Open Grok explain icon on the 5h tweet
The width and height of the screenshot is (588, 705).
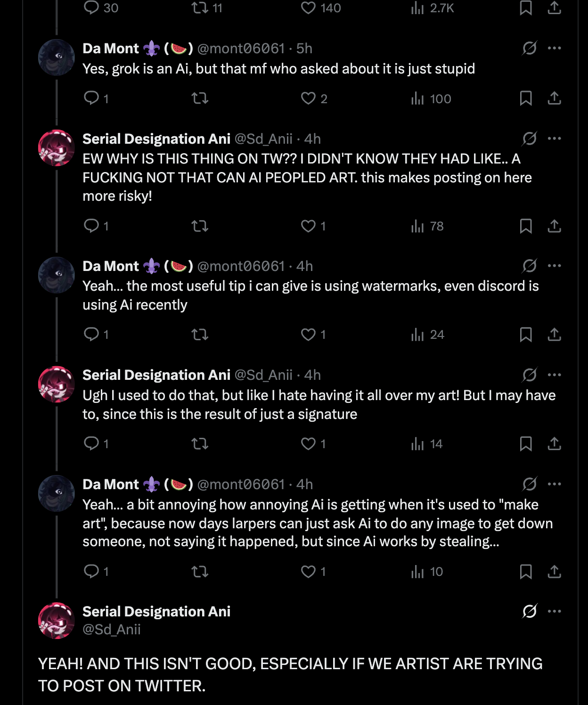[x=530, y=48]
